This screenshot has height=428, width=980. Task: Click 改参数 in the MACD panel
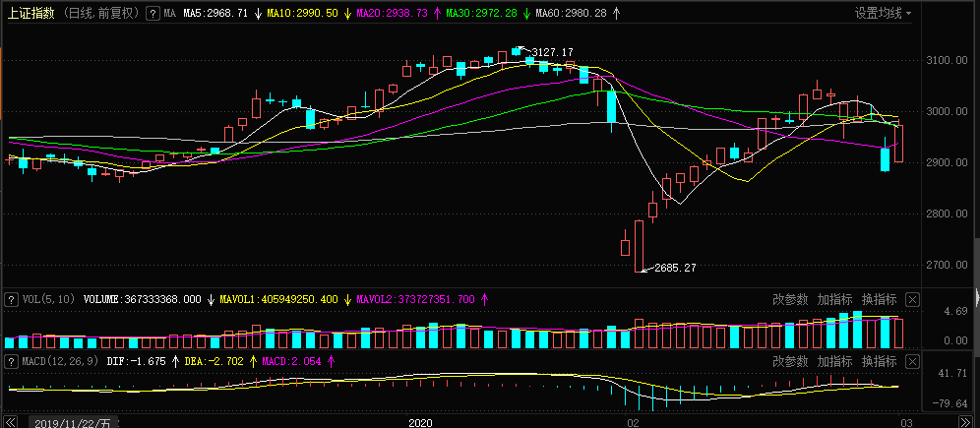tap(789, 362)
